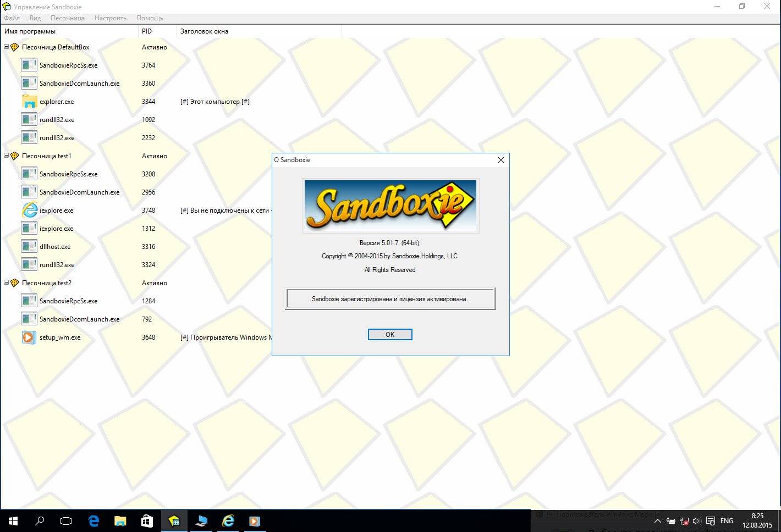The width and height of the screenshot is (781, 532).
Task: Click the test2 sandbox icon
Action: coord(15,283)
